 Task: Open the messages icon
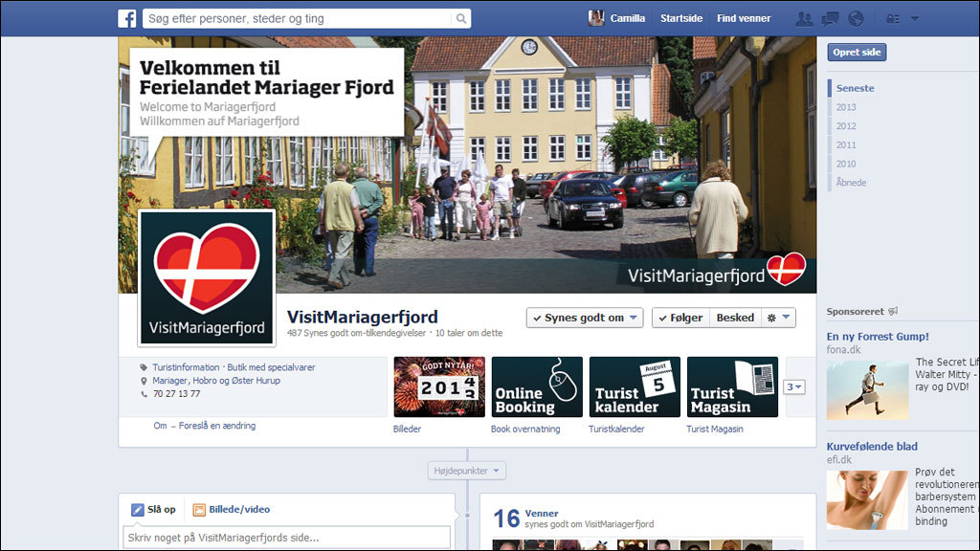point(830,19)
